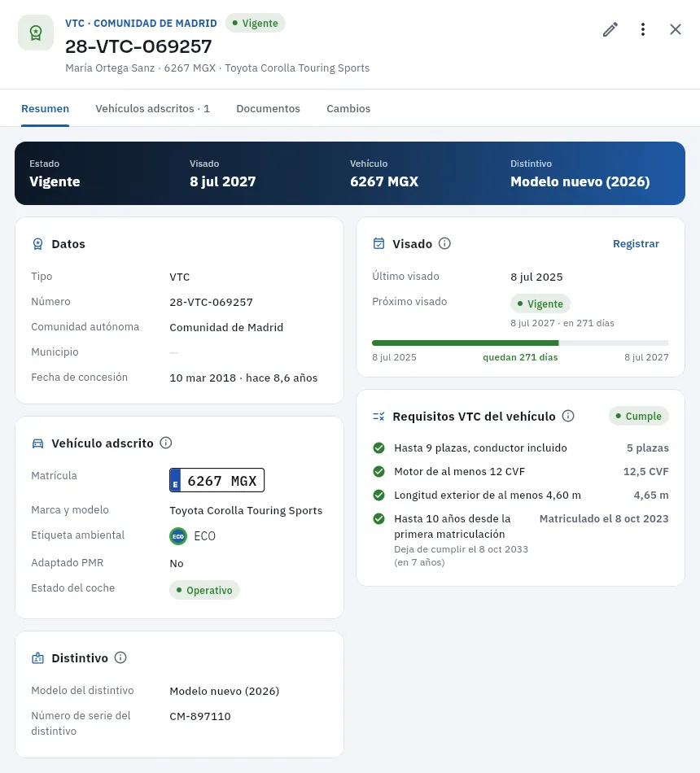
Task: Click the Datos section ribbon icon
Action: 37,244
